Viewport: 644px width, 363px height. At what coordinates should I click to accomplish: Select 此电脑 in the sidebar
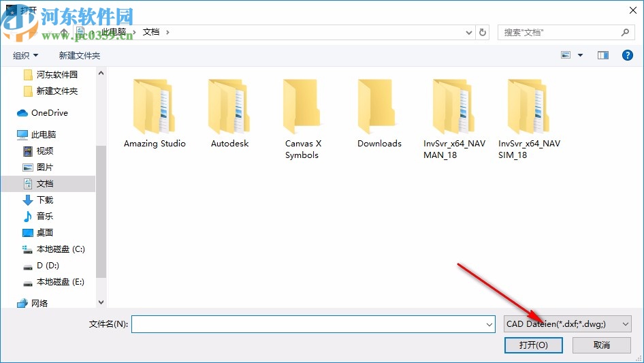tap(37, 134)
